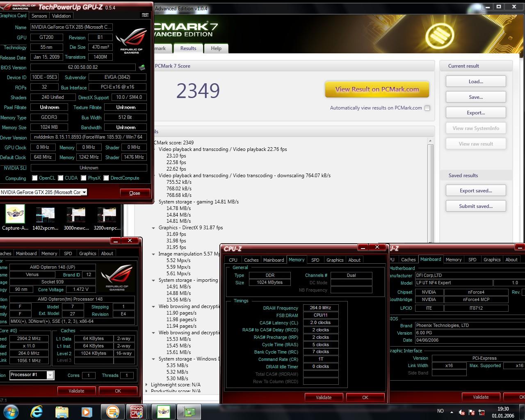525x420 pixels.
Task: Collapse the Web browsing 15.53 MB/s result
Action: coord(153,333)
